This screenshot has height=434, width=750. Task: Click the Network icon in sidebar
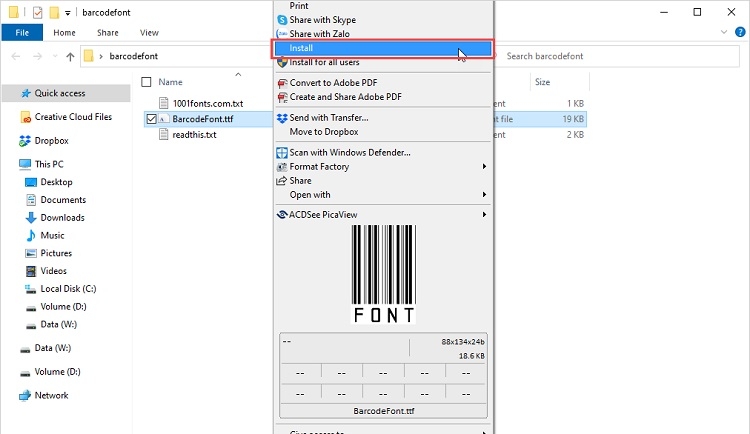click(24, 396)
